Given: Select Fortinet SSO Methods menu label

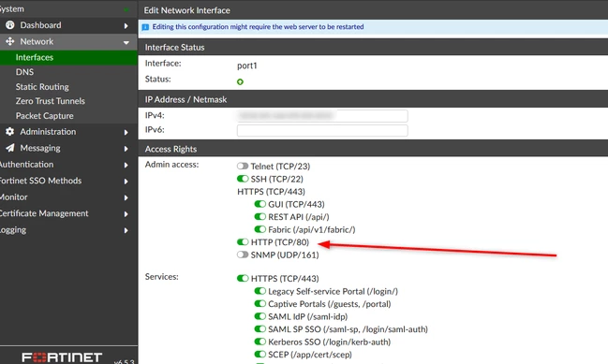Looking at the screenshot, I should 40,181.
